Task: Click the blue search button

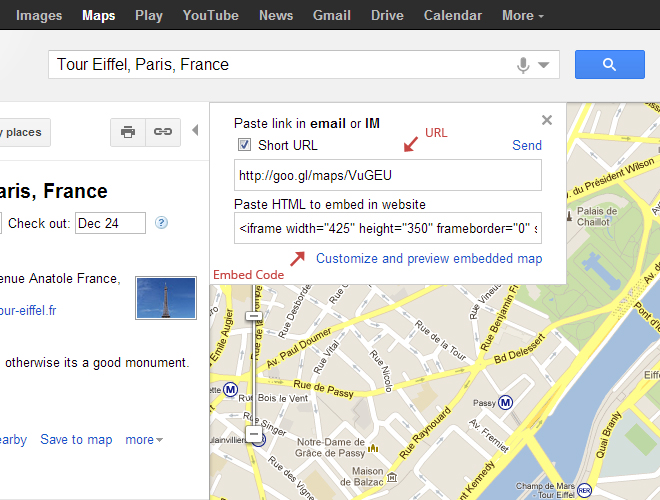Action: tap(609, 64)
